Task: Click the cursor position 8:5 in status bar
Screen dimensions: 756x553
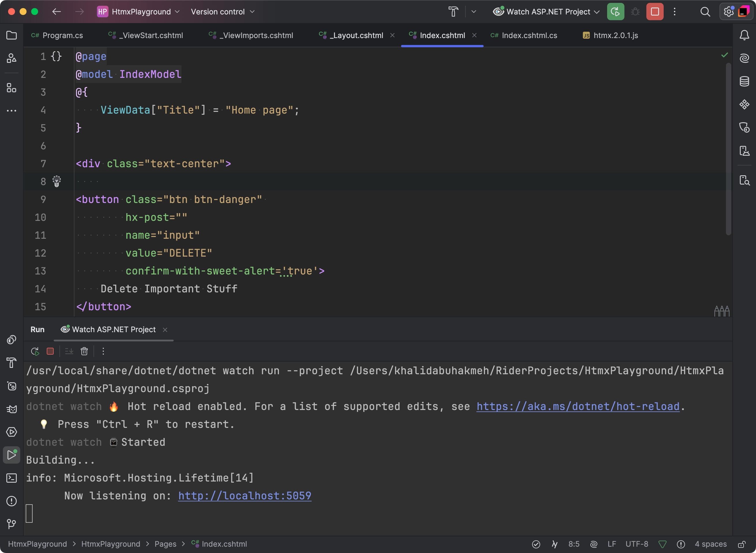Action: click(574, 544)
